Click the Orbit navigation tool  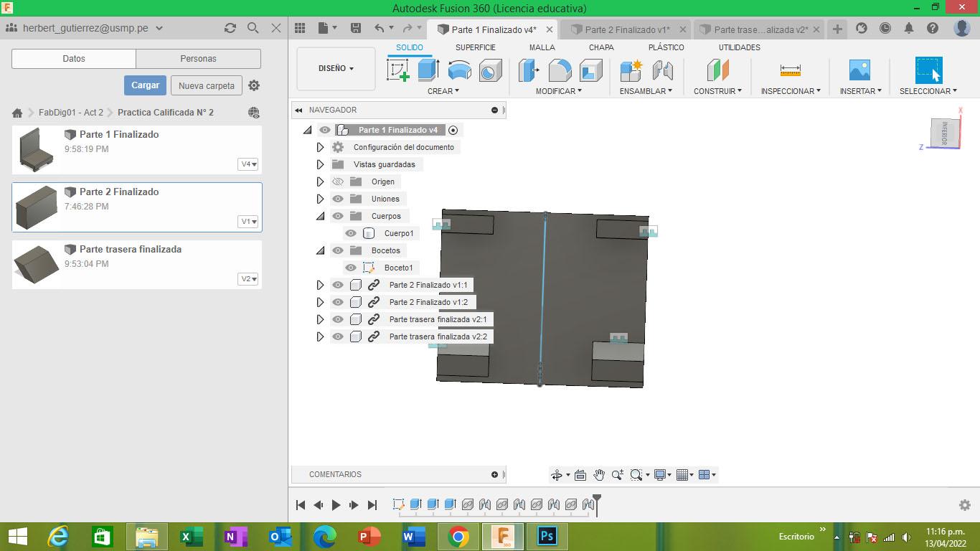pos(557,475)
